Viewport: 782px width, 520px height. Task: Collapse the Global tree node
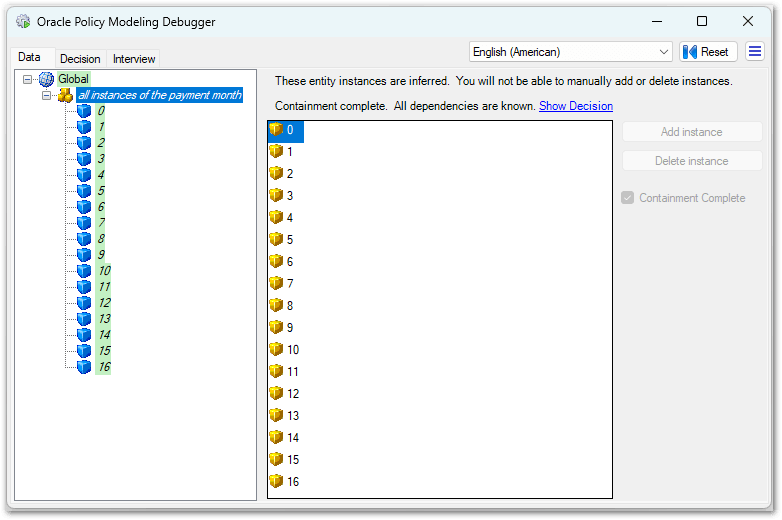click(27, 79)
